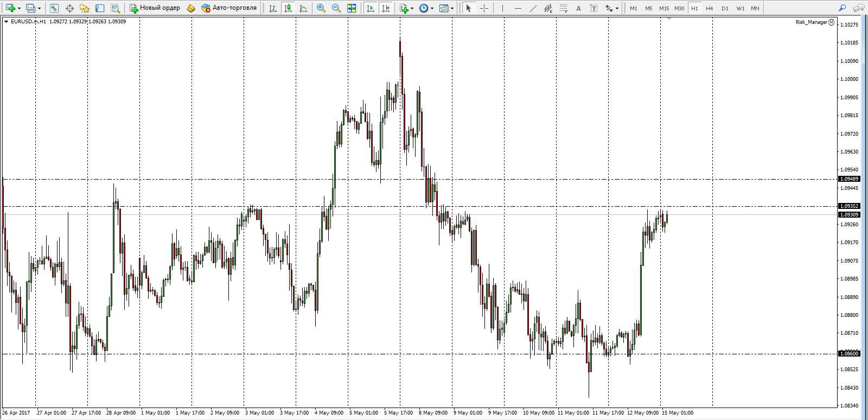The height and width of the screenshot is (420, 868).
Task: Click the 1.09489 horizontal line price label
Action: 850,179
